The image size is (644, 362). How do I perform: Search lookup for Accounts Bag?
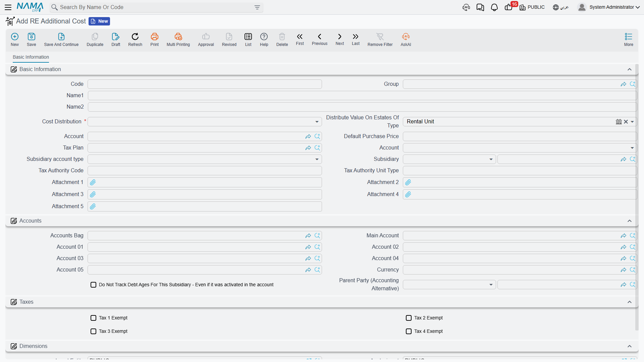point(317,236)
